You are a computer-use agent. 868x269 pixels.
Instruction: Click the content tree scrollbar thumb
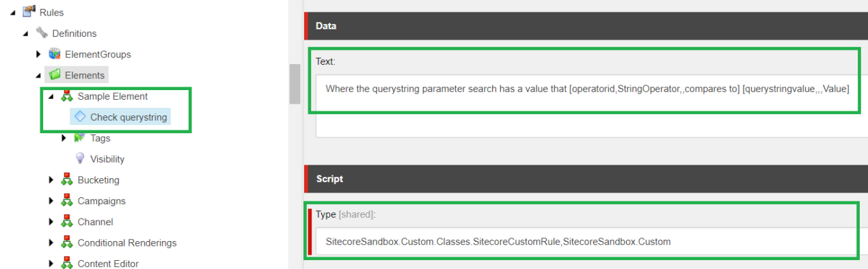[x=295, y=83]
